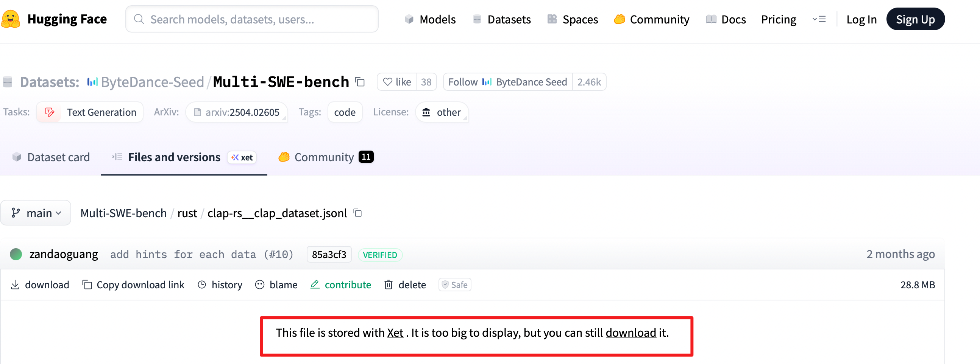Click the green contribute option
980x364 pixels.
pos(341,285)
